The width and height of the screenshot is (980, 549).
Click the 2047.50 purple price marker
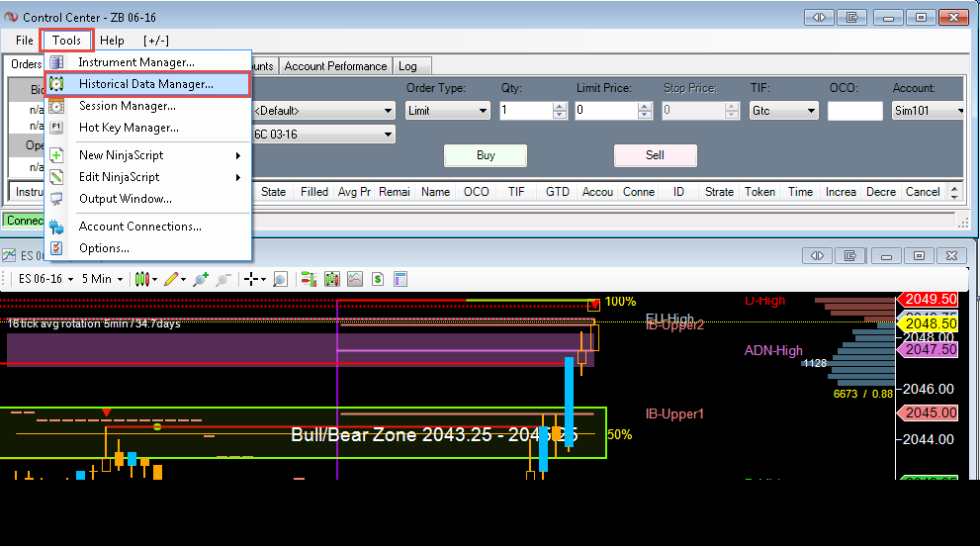928,349
